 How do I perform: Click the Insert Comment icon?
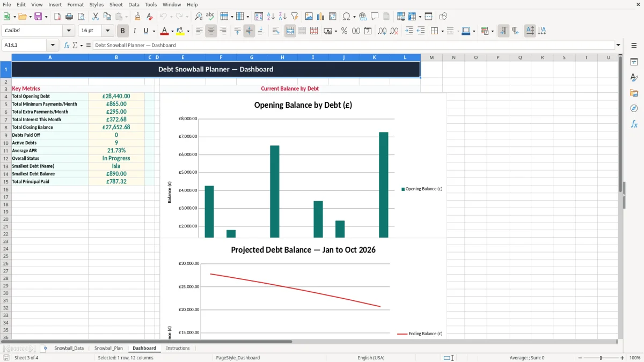(x=375, y=17)
